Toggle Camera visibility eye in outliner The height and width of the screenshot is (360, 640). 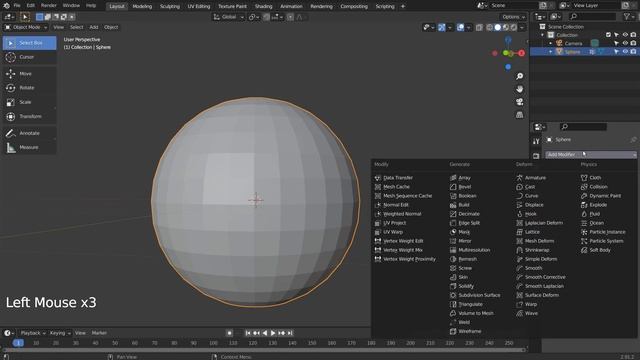(625, 43)
